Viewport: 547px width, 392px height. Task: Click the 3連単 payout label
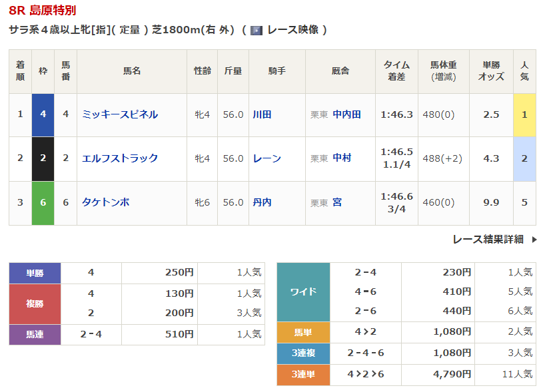pyautogui.click(x=303, y=375)
